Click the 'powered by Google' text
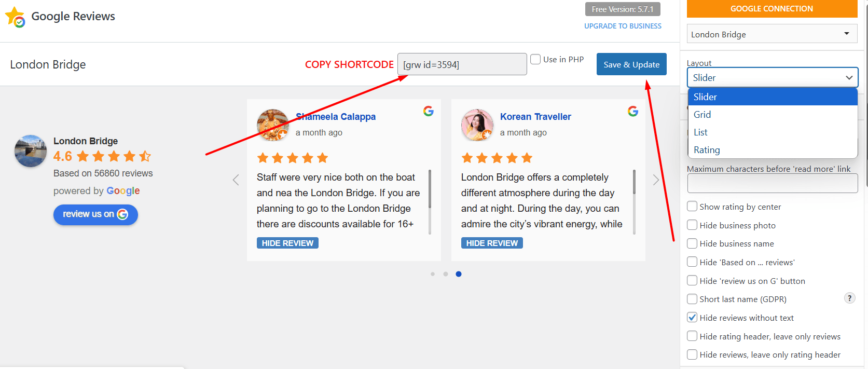868x369 pixels. click(97, 191)
